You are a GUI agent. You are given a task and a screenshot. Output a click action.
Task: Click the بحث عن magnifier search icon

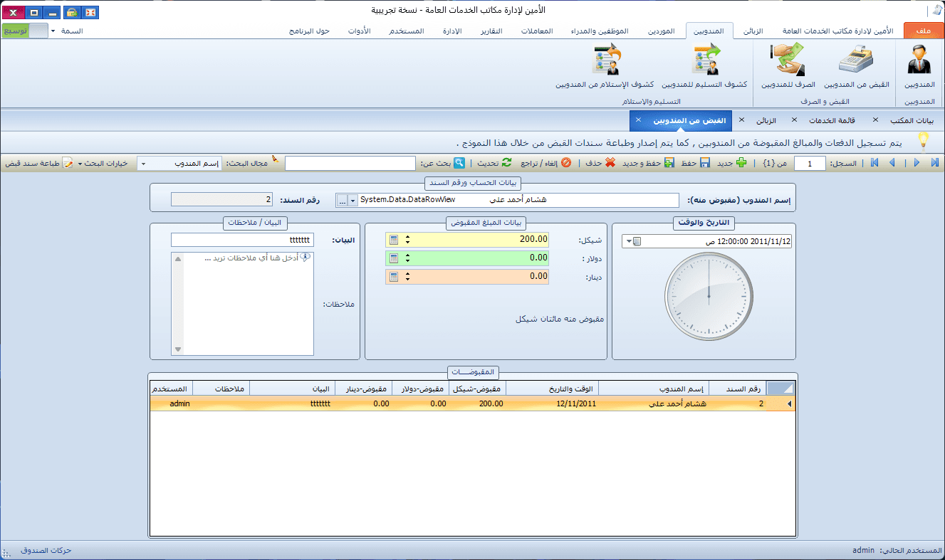coord(459,163)
